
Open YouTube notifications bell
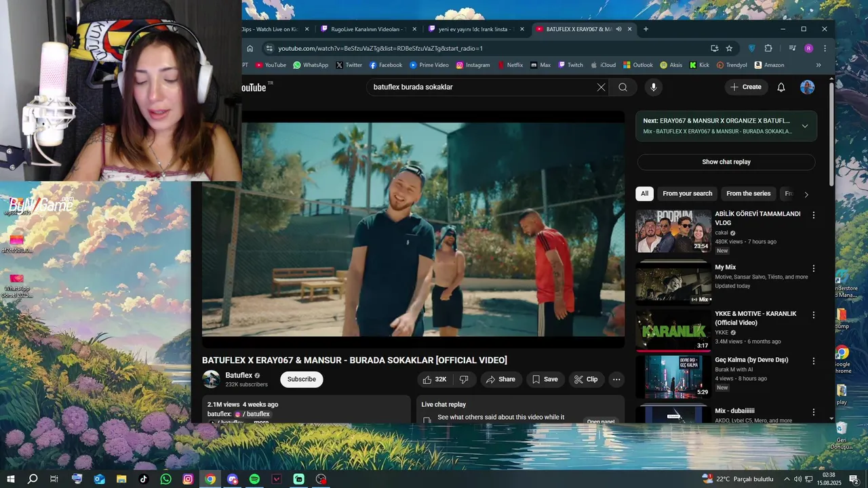click(x=781, y=87)
